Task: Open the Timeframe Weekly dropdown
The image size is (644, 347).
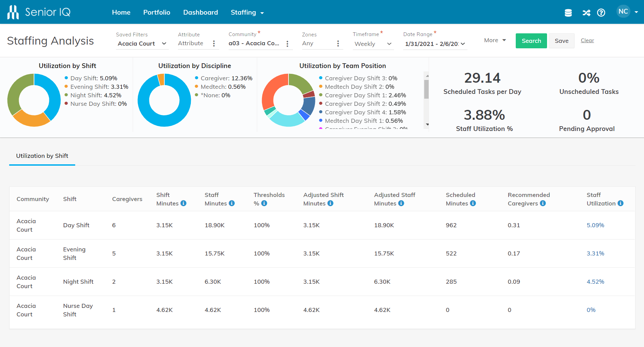Action: pyautogui.click(x=373, y=44)
